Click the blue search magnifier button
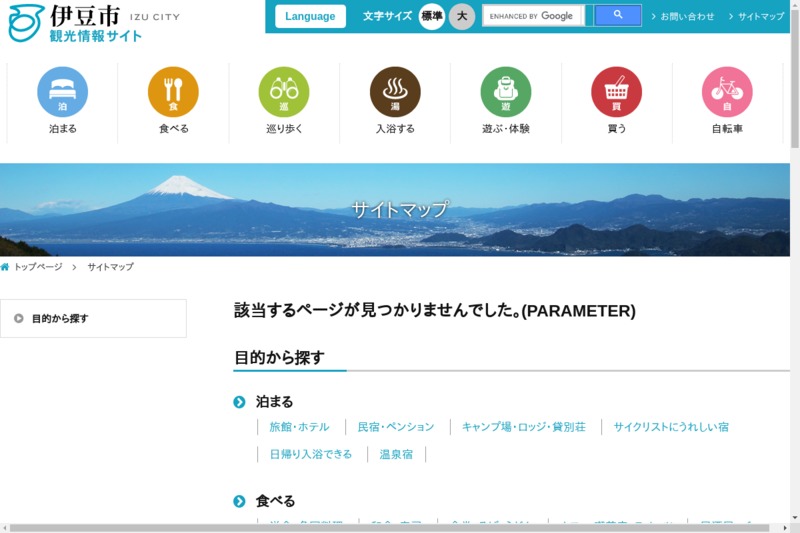Screen dimensions: 800x533 [x=618, y=16]
